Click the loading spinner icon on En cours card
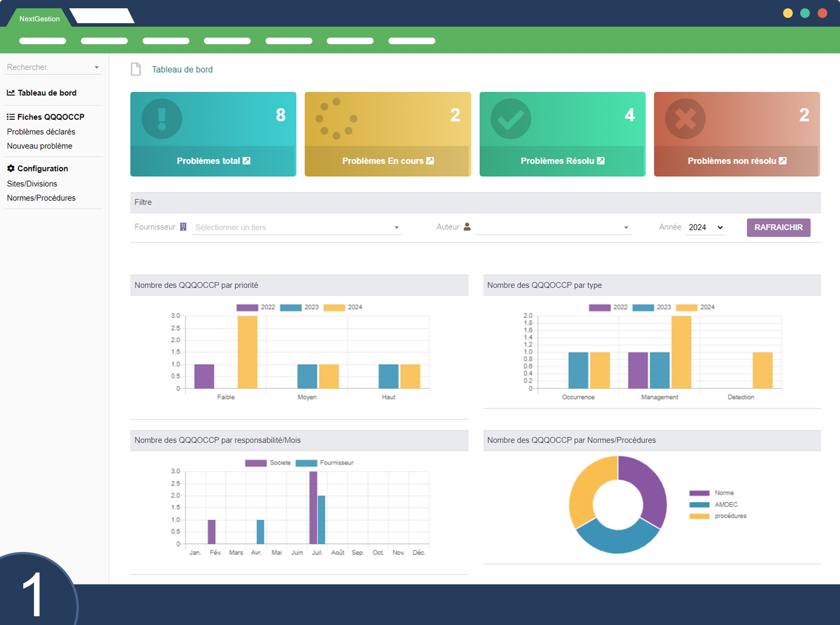Screen dimensions: 840x625 click(x=336, y=119)
